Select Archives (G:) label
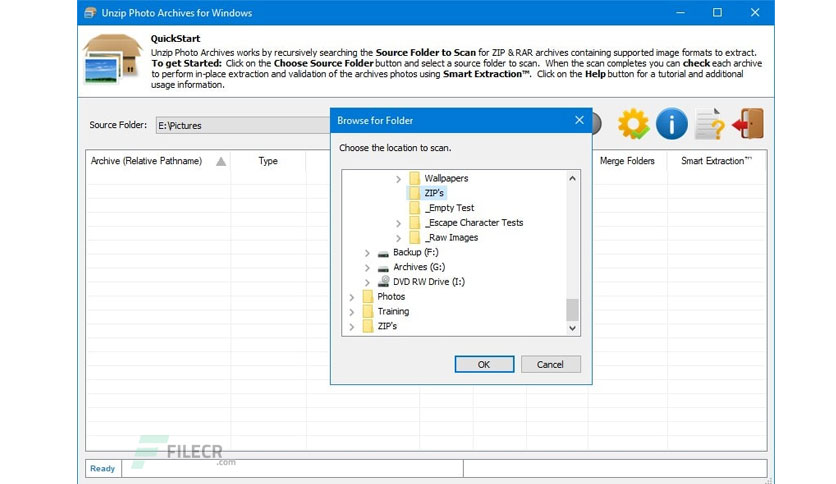Image resolution: width=836 pixels, height=484 pixels. [x=419, y=267]
